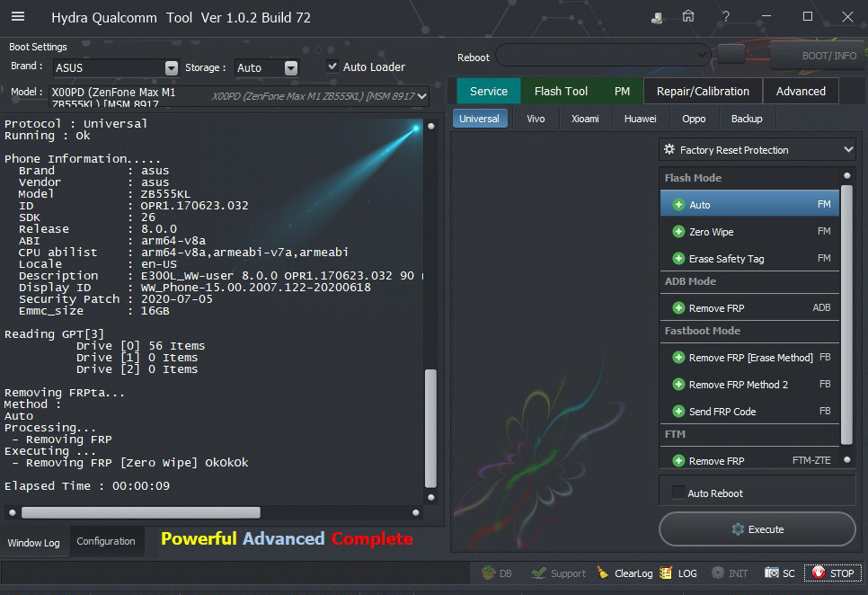
Task: Select the Huawei sub-tab
Action: (640, 119)
